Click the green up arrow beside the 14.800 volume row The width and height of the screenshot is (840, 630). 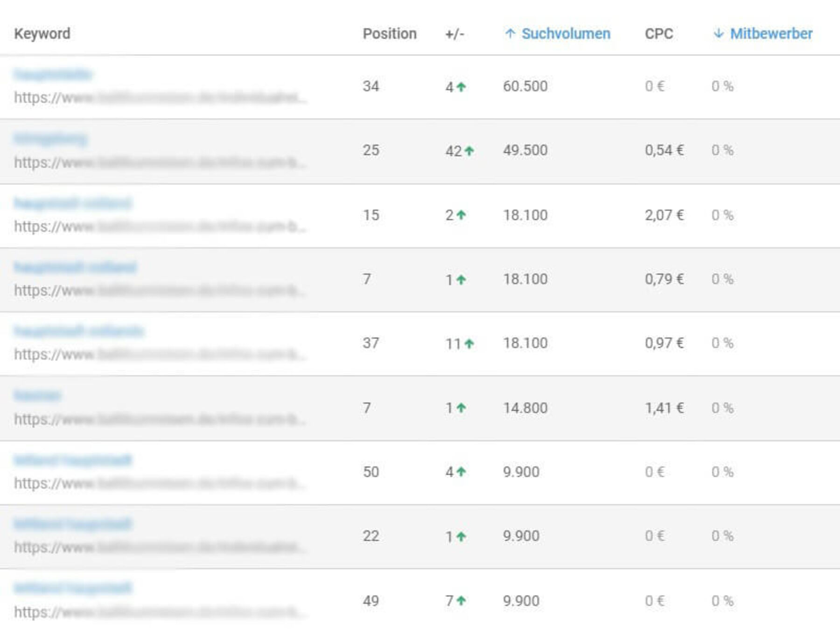click(x=461, y=407)
